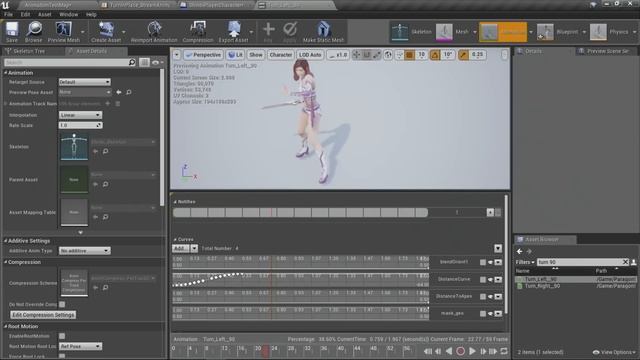
Task: Click the notifies track bar
Action: point(300,212)
